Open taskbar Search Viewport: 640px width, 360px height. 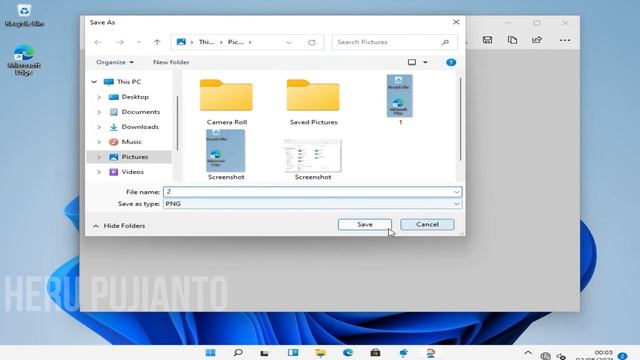[238, 353]
